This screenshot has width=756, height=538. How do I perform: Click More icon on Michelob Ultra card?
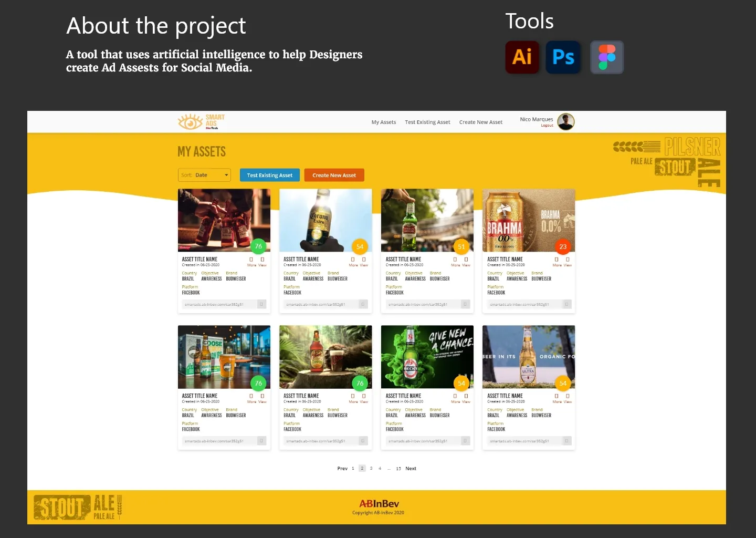click(556, 396)
